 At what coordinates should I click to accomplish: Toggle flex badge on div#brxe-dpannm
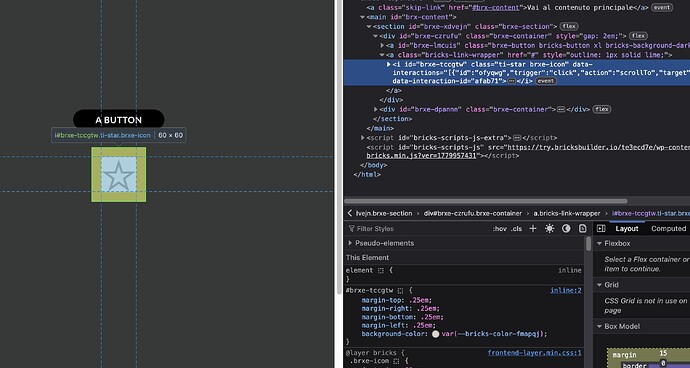[x=602, y=109]
